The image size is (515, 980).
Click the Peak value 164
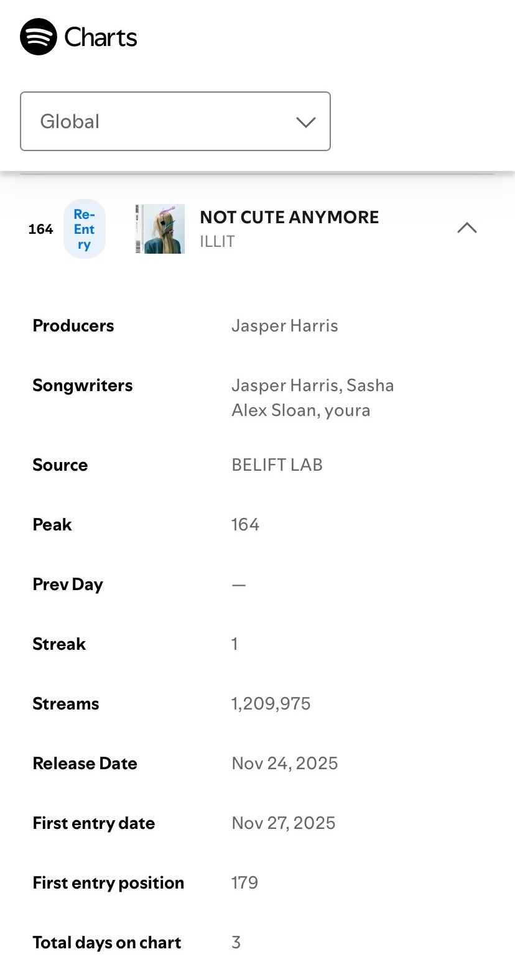[245, 525]
